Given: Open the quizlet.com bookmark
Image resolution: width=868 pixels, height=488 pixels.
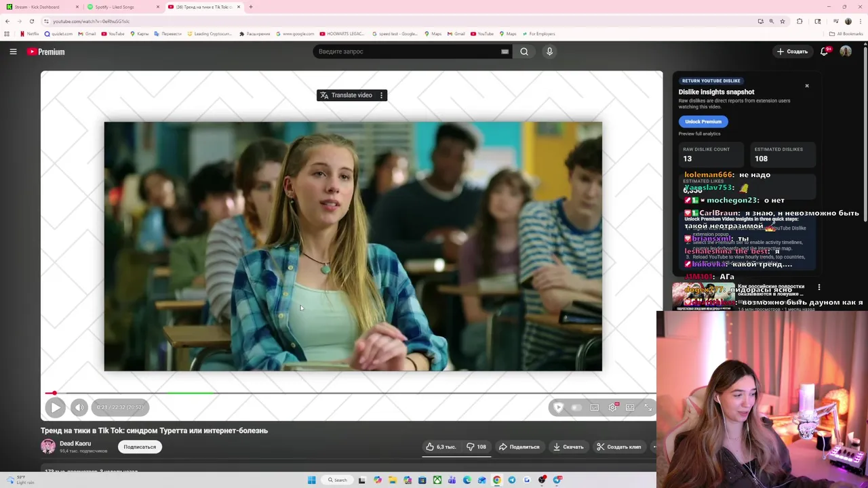Looking at the screenshot, I should (x=59, y=34).
